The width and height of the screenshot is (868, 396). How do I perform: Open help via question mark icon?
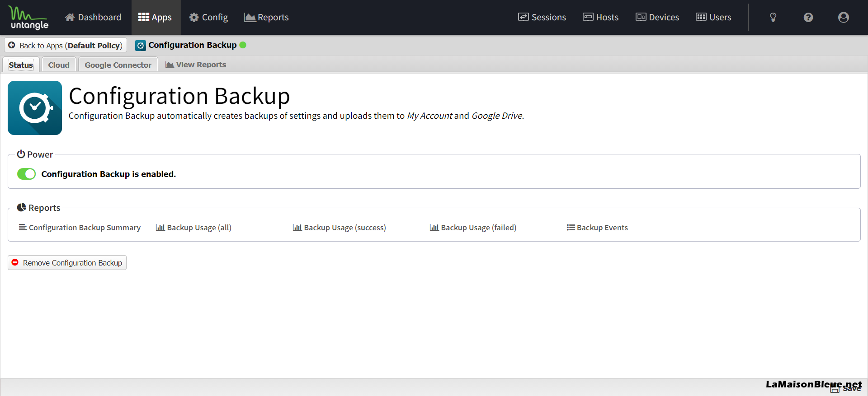(x=808, y=17)
